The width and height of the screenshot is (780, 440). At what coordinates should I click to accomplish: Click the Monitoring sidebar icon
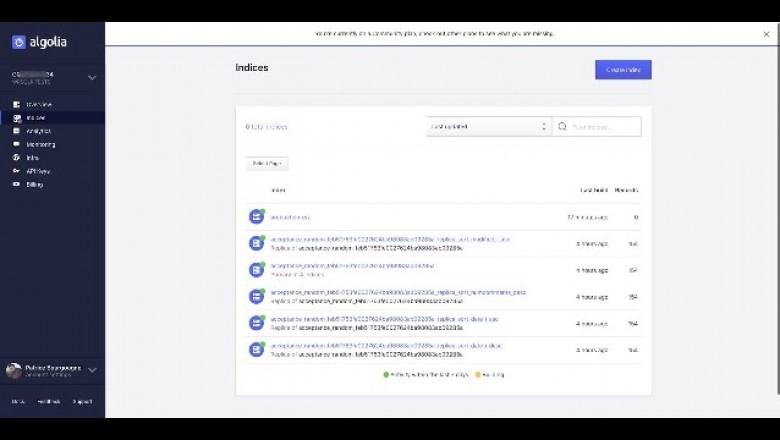coord(17,144)
